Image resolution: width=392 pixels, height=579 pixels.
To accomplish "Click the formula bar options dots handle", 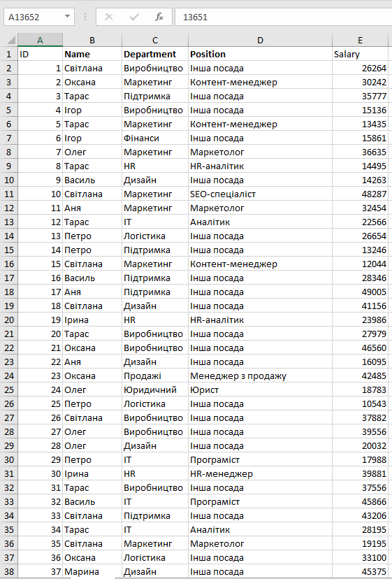I will (x=85, y=17).
